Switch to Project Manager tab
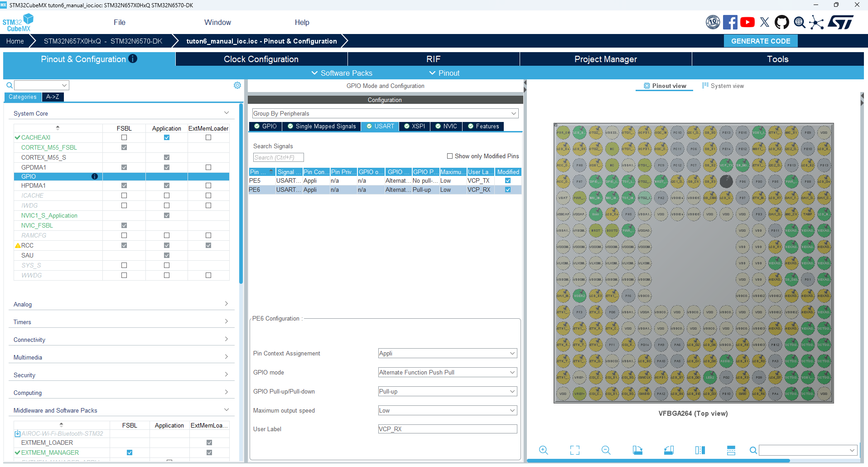 [606, 59]
